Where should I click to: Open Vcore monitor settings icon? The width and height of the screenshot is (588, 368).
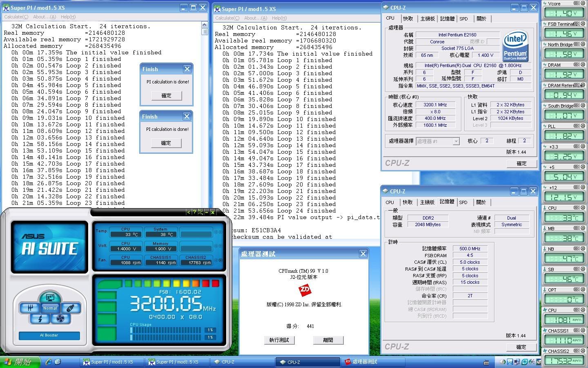tap(577, 3)
